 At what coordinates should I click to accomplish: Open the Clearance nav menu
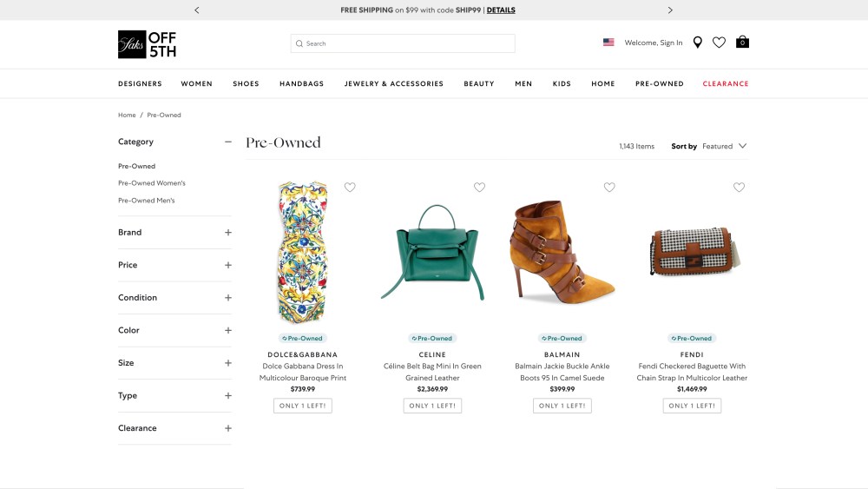(725, 83)
